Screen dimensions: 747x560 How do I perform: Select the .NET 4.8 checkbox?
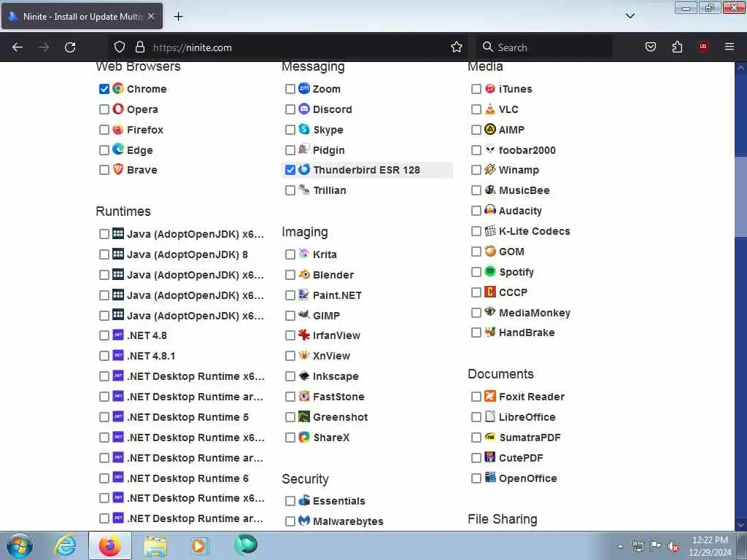click(x=104, y=335)
